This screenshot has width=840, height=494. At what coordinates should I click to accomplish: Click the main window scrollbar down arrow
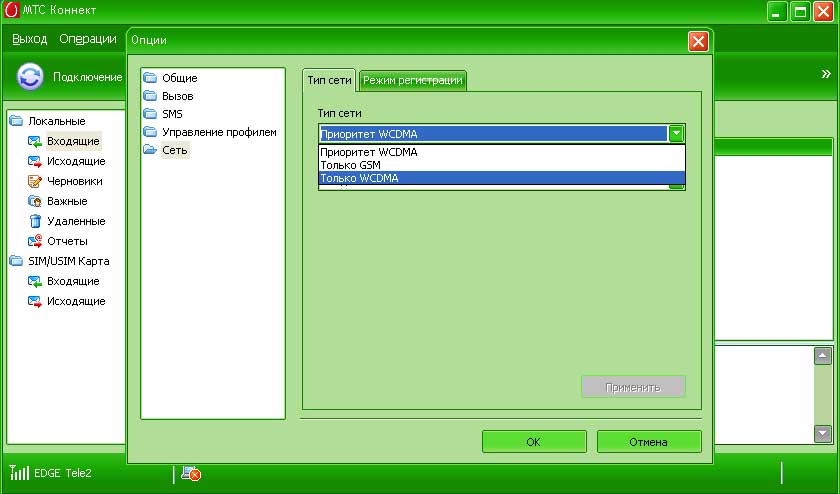pos(822,433)
